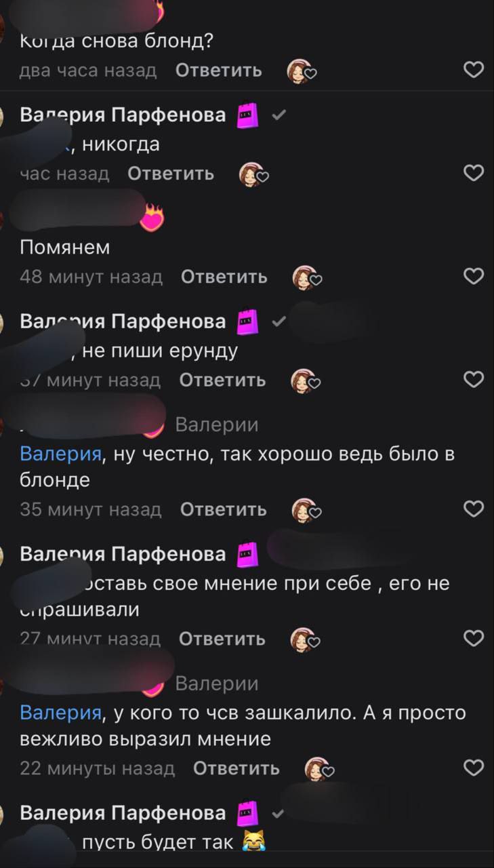Tap the flaming heart badge above "Помянем"
This screenshot has height=868, width=494.
click(152, 217)
